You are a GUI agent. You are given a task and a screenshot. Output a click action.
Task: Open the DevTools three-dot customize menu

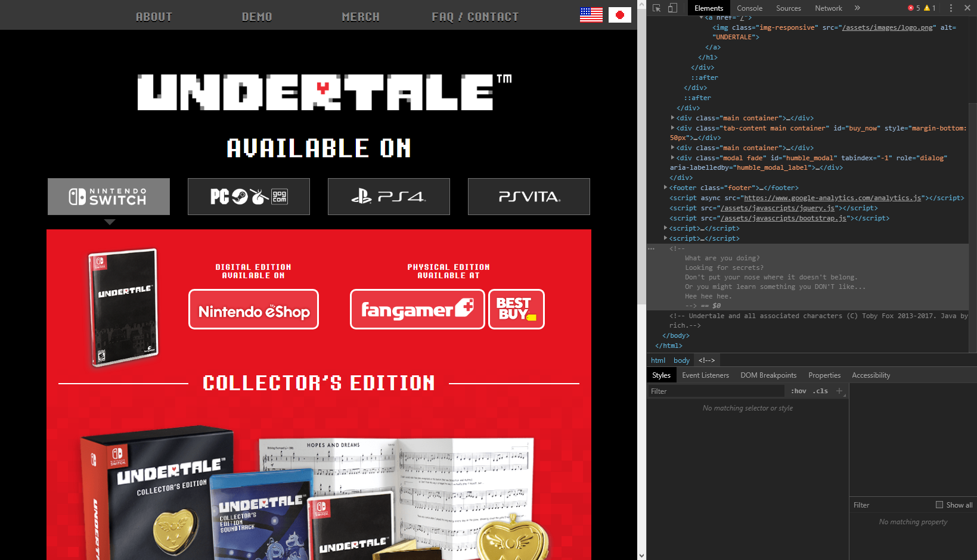tap(951, 8)
